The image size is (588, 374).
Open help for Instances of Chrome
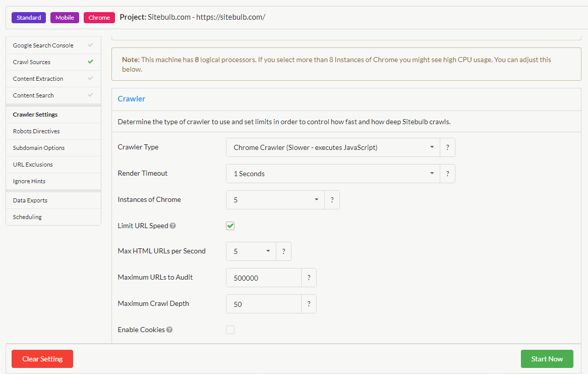[332, 200]
